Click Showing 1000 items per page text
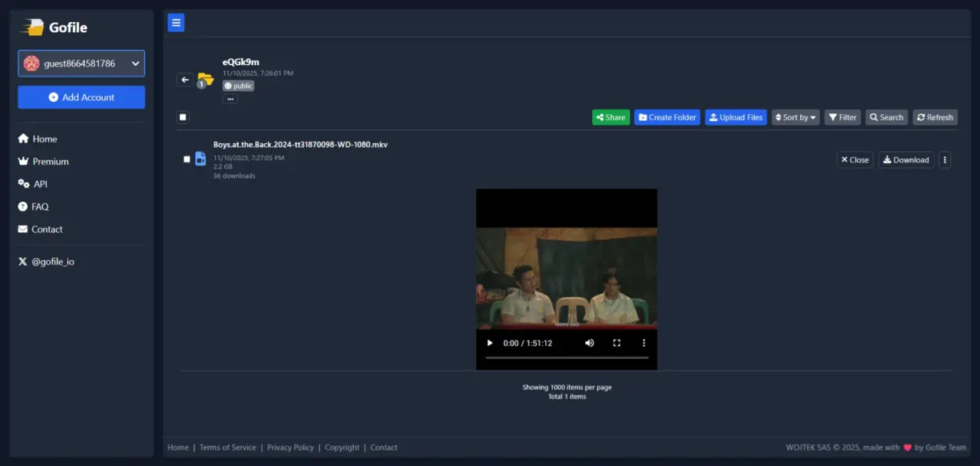Viewport: 980px width, 466px height. point(567,387)
